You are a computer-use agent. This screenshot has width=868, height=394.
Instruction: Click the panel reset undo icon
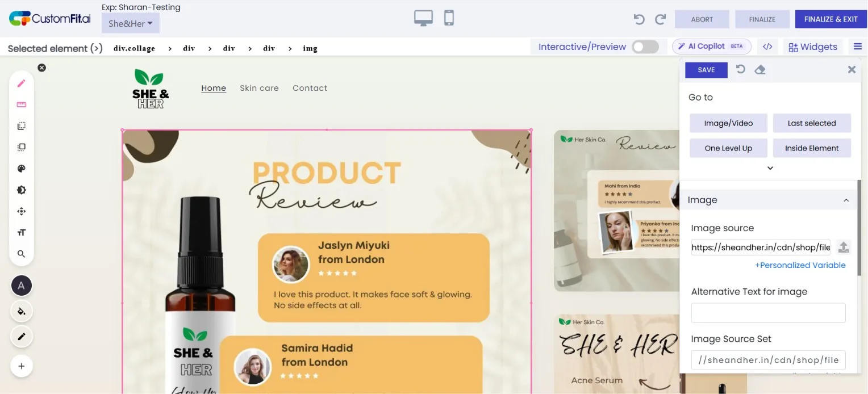click(740, 69)
